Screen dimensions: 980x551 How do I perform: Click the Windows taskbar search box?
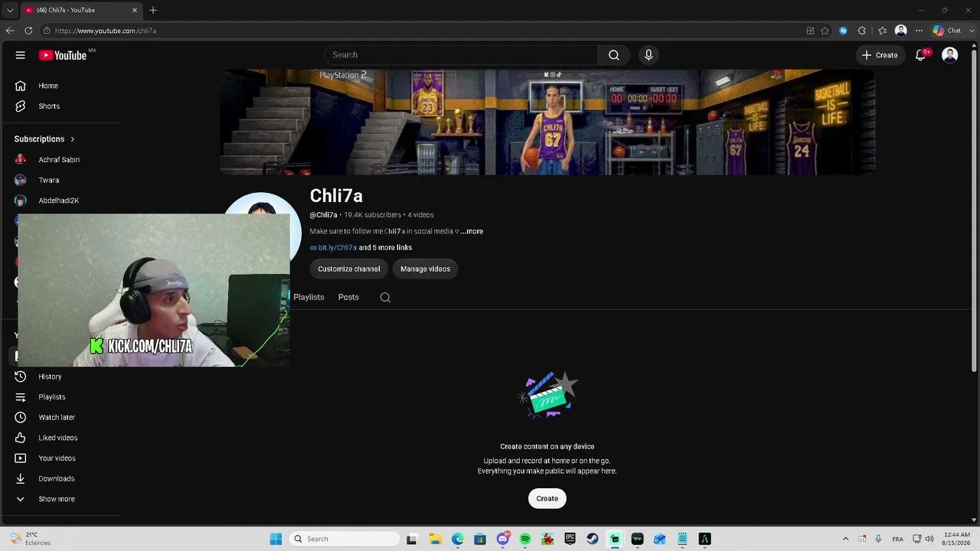pyautogui.click(x=345, y=539)
